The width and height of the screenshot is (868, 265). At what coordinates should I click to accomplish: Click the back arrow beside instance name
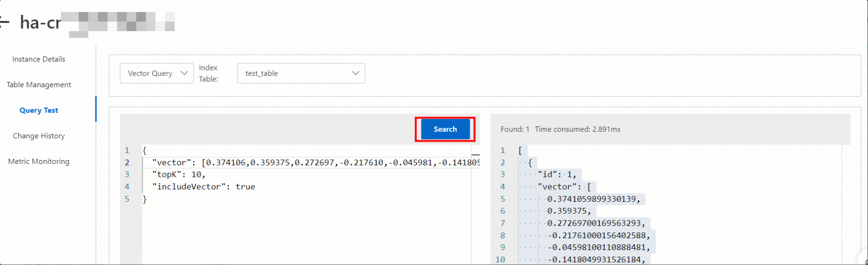[x=4, y=22]
